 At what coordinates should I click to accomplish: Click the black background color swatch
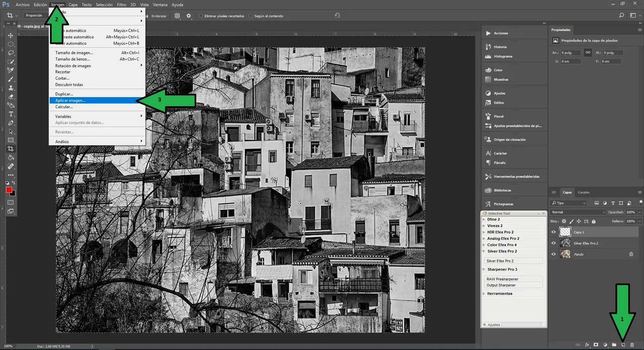click(14, 194)
